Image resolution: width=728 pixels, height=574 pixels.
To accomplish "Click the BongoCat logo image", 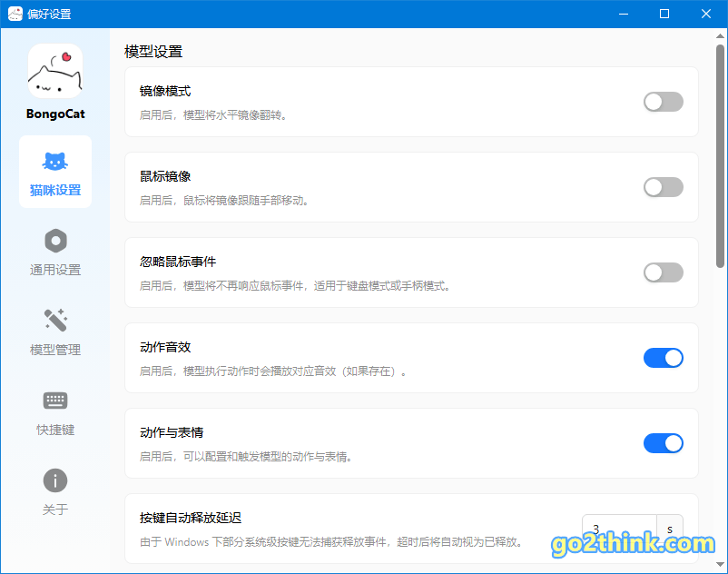I will pyautogui.click(x=55, y=71).
